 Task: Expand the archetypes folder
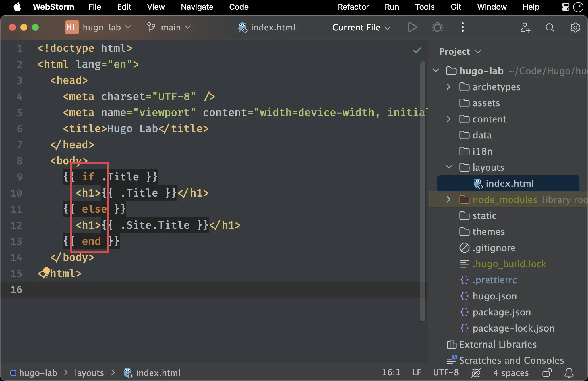449,87
